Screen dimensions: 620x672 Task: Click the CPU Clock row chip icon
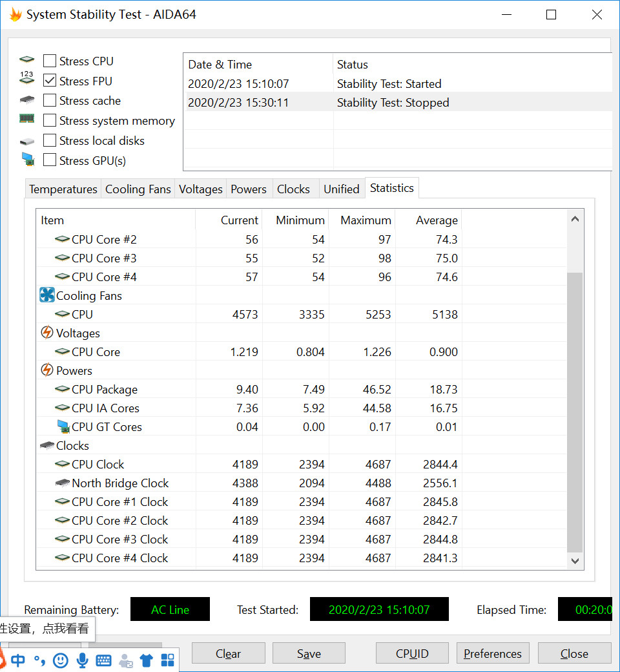click(x=62, y=464)
